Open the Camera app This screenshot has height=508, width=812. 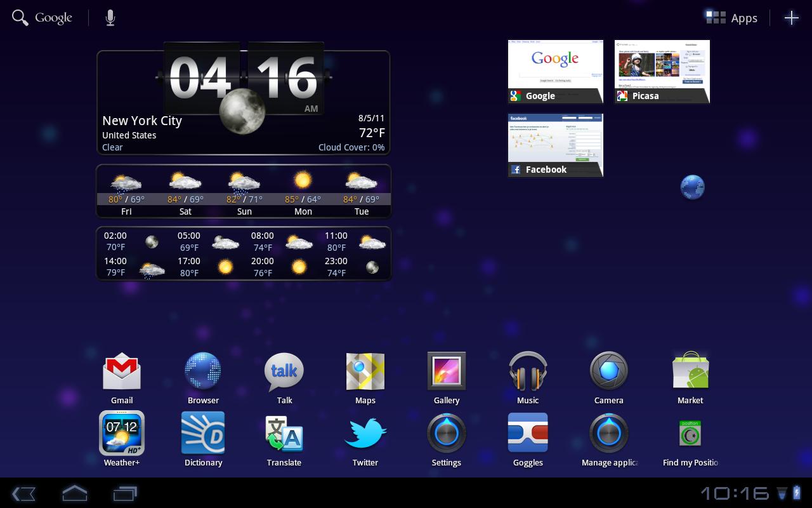click(609, 378)
